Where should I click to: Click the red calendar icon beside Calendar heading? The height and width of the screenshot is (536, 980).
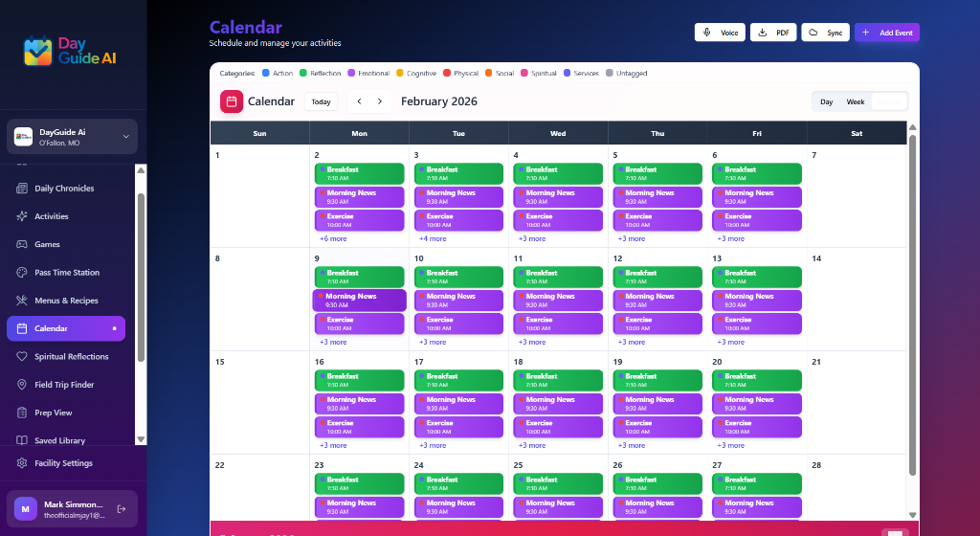232,101
